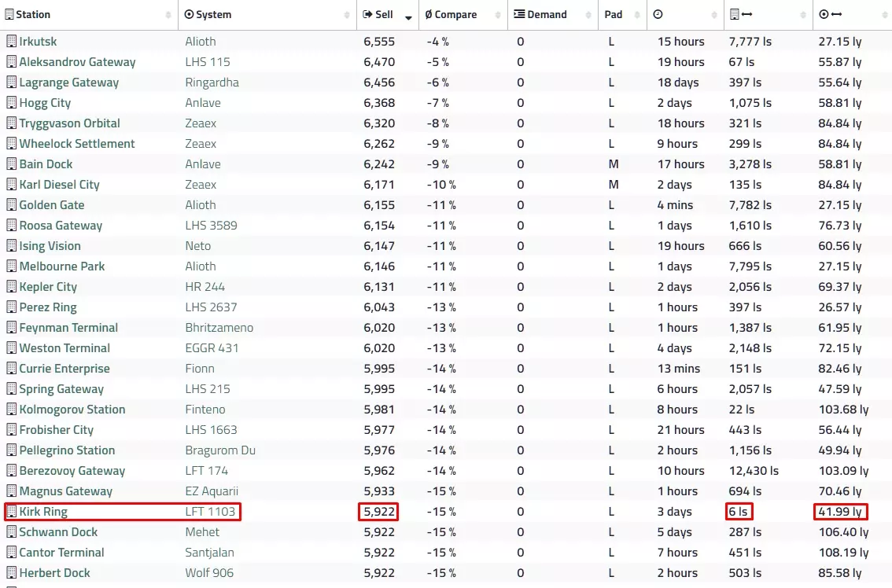Click the Pad column sort arrows
892x588 pixels.
[x=635, y=16]
